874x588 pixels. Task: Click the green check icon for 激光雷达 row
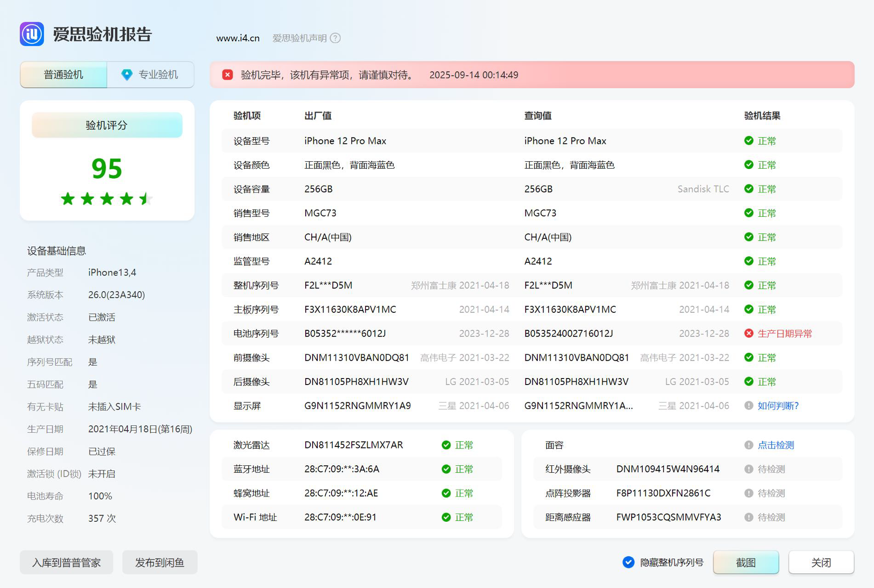446,445
